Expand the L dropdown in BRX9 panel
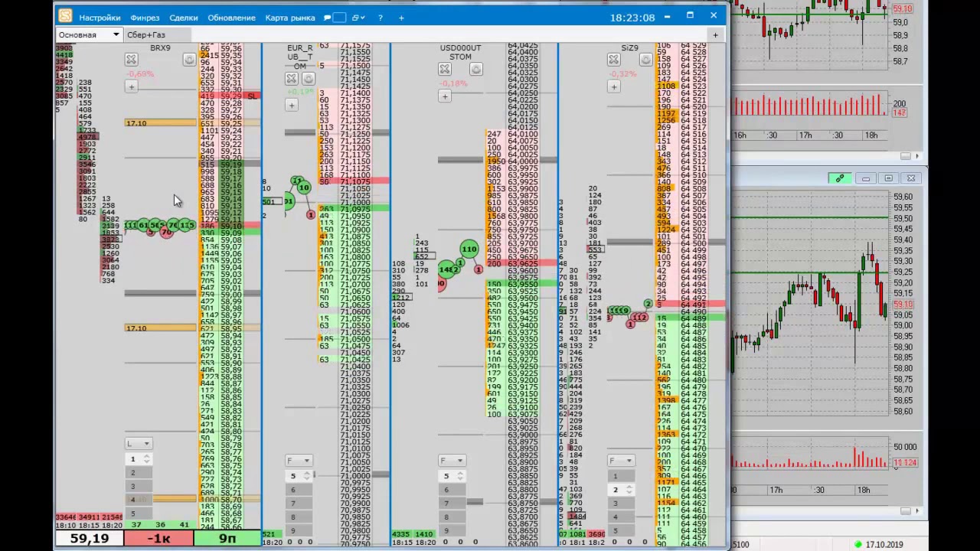 [139, 443]
